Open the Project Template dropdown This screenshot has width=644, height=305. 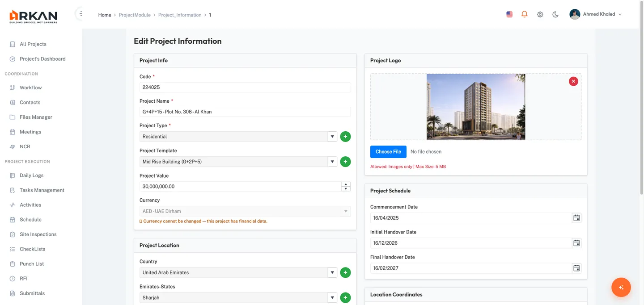[332, 162]
